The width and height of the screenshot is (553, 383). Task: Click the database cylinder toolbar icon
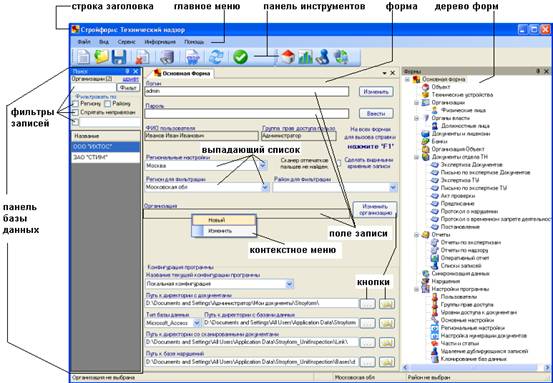(x=167, y=57)
